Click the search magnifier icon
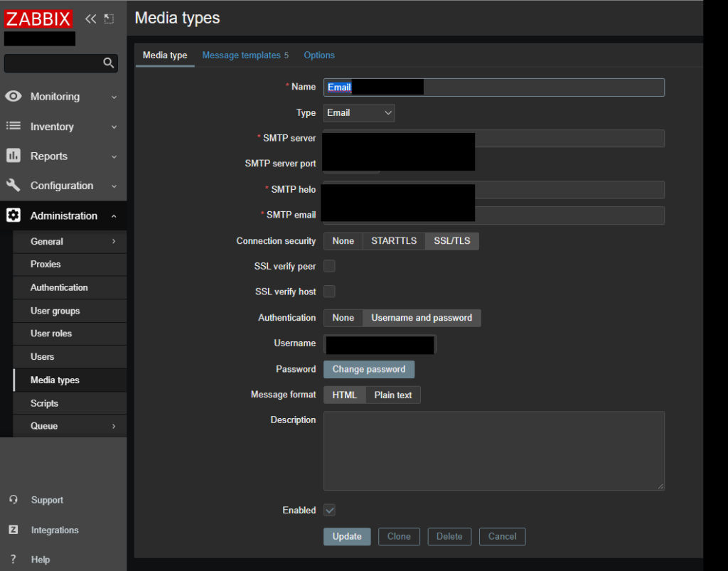 (108, 63)
